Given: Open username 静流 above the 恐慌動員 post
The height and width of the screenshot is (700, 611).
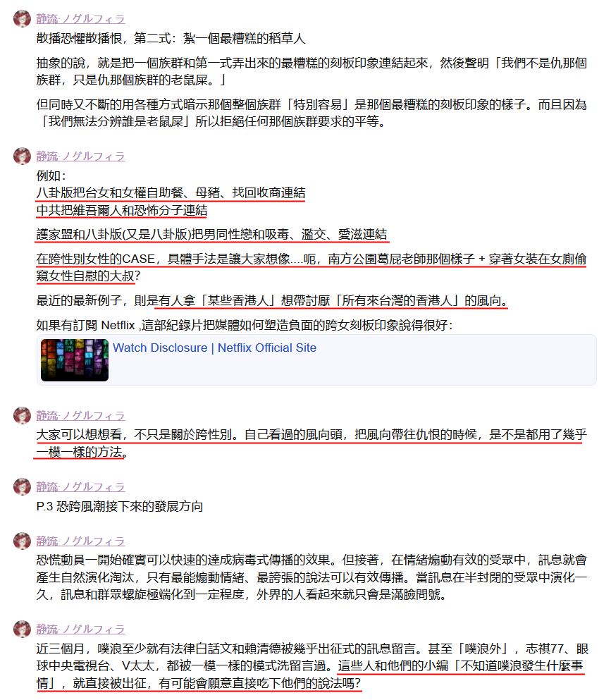Looking at the screenshot, I should (80, 541).
